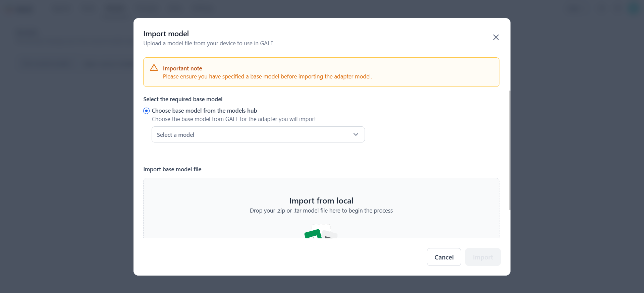The width and height of the screenshot is (644, 293).
Task: Click the green file icon in drop zone
Action: pos(313,234)
